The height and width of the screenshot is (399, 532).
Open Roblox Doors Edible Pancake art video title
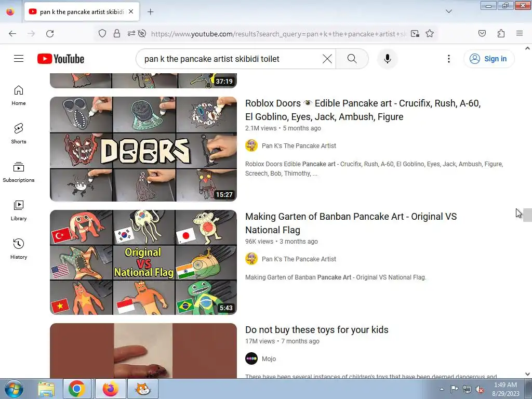click(x=363, y=110)
